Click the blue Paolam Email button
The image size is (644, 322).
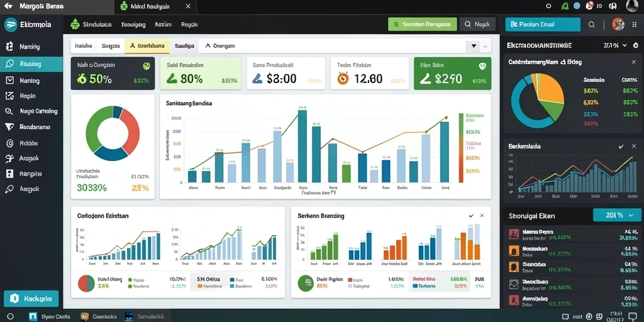point(543,25)
